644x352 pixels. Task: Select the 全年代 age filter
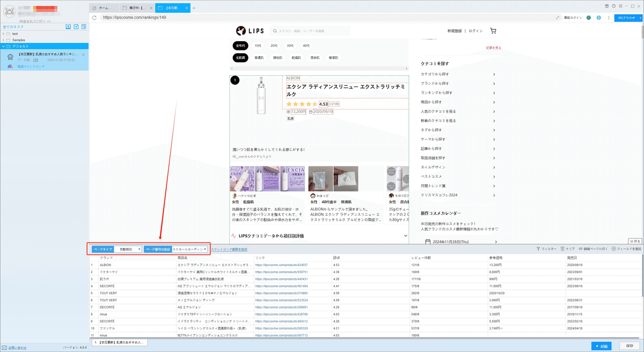click(x=241, y=46)
